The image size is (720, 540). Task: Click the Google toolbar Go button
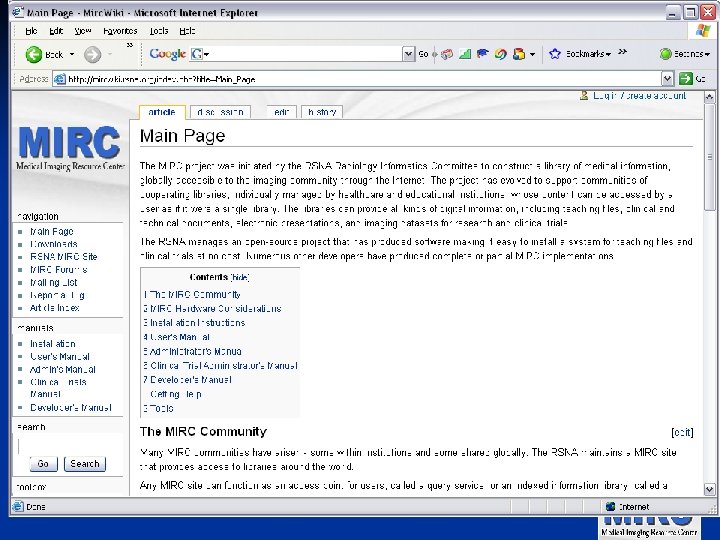423,54
